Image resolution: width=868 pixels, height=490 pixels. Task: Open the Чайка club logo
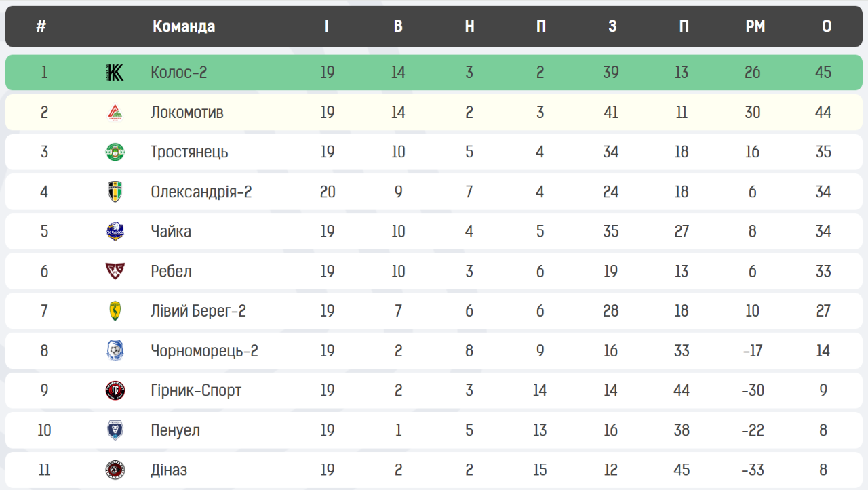point(115,232)
